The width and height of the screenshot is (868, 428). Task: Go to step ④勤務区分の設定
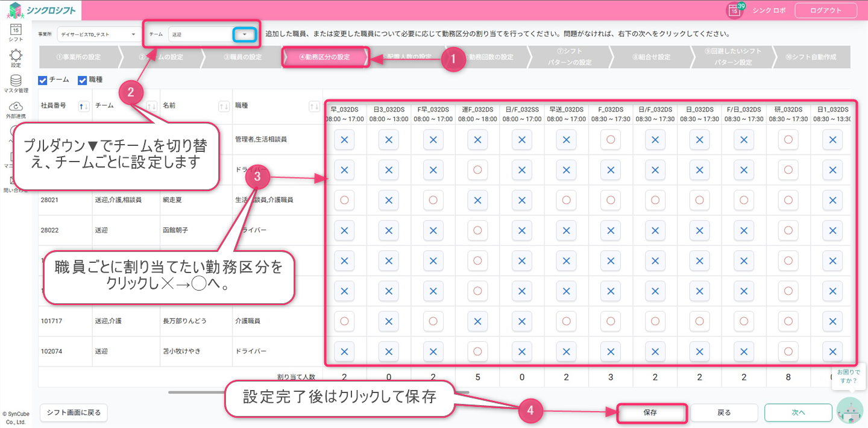point(324,57)
